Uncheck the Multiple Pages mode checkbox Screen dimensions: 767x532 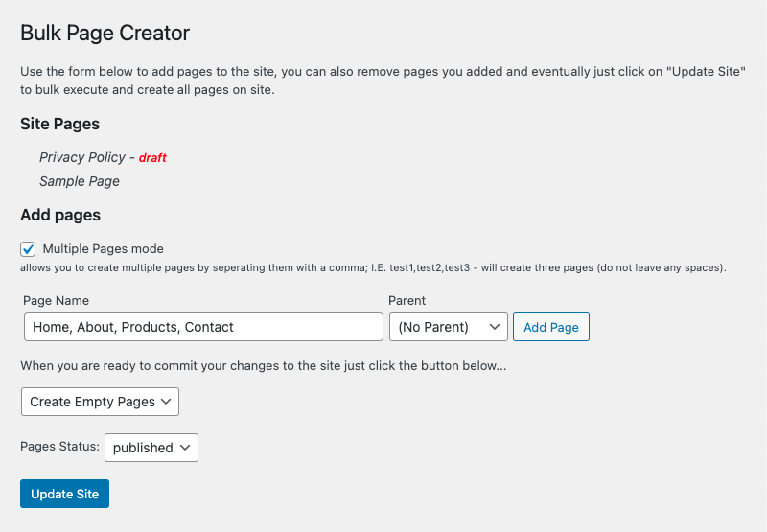pyautogui.click(x=28, y=249)
